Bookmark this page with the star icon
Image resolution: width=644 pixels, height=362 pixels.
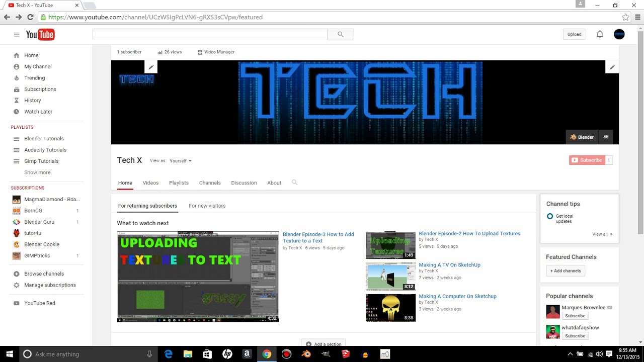coord(625,17)
